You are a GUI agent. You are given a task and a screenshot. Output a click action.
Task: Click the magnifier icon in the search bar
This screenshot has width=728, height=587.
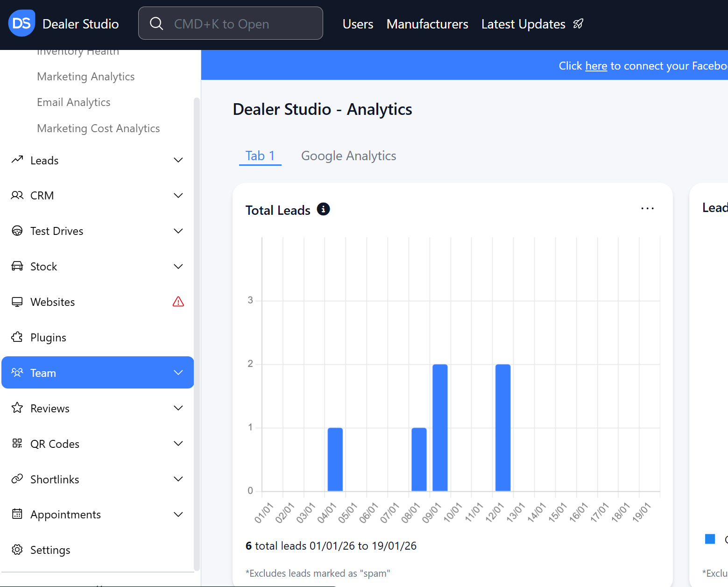pyautogui.click(x=156, y=23)
